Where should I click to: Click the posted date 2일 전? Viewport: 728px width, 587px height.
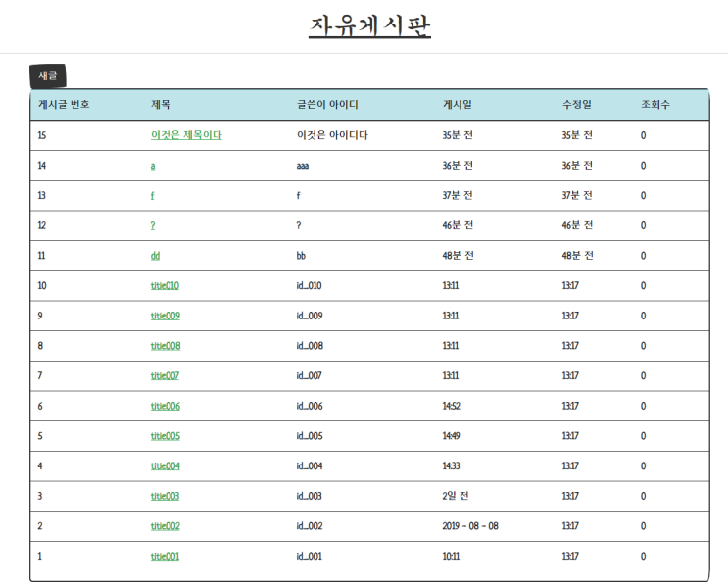click(x=455, y=496)
